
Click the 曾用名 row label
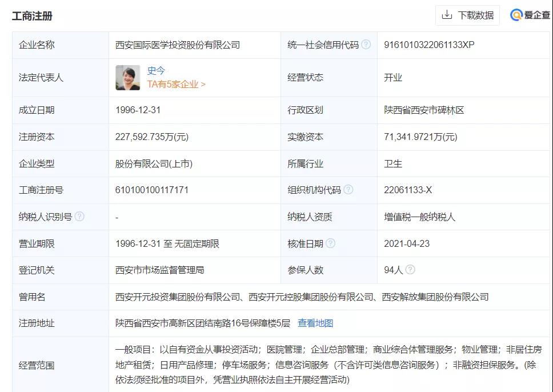[32, 297]
